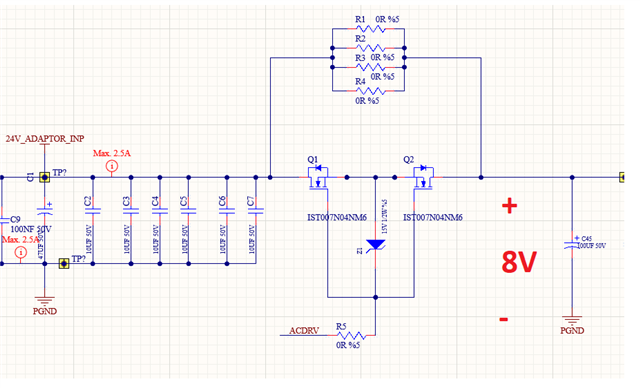This screenshot has width=640, height=388.
Task: Click the 0R %5 value beside R1
Action: click(387, 19)
